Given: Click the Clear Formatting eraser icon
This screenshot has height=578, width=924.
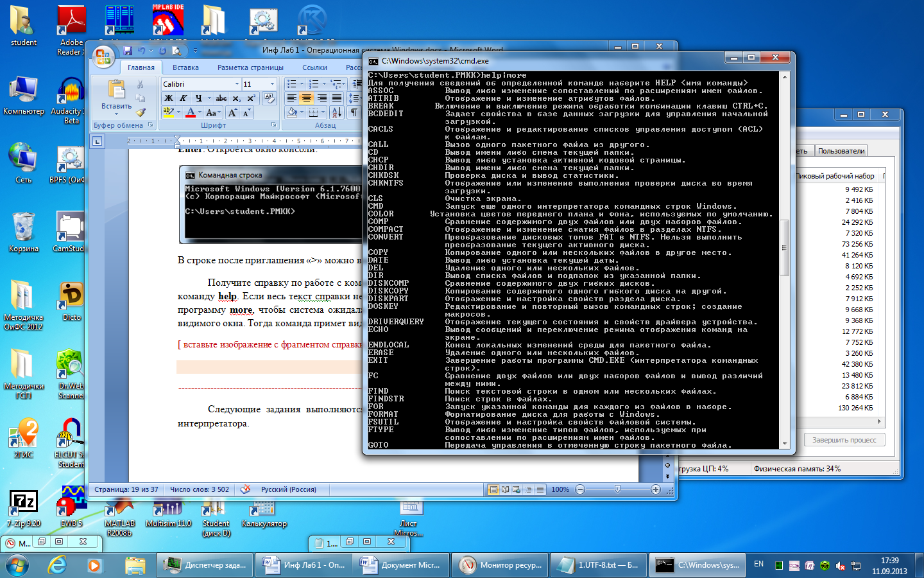Looking at the screenshot, I should 269,98.
